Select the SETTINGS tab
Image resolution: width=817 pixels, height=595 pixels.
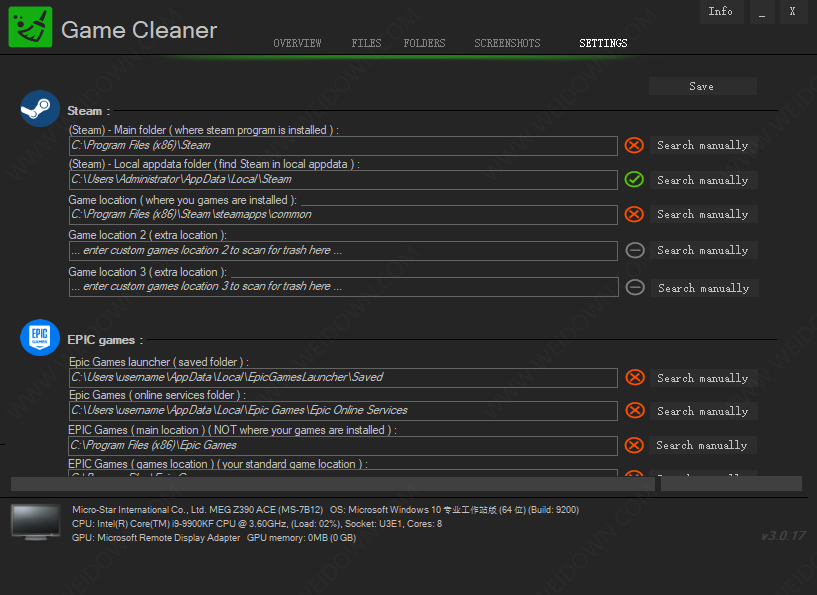click(x=603, y=43)
